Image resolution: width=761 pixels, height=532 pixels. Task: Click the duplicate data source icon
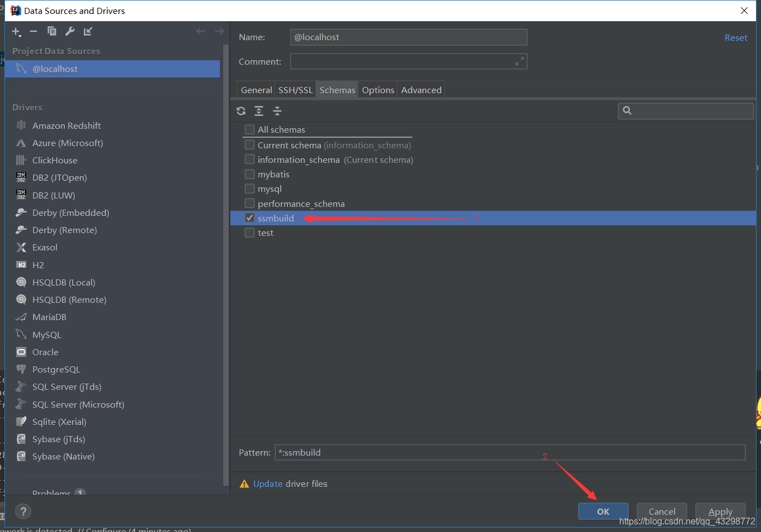pyautogui.click(x=52, y=31)
